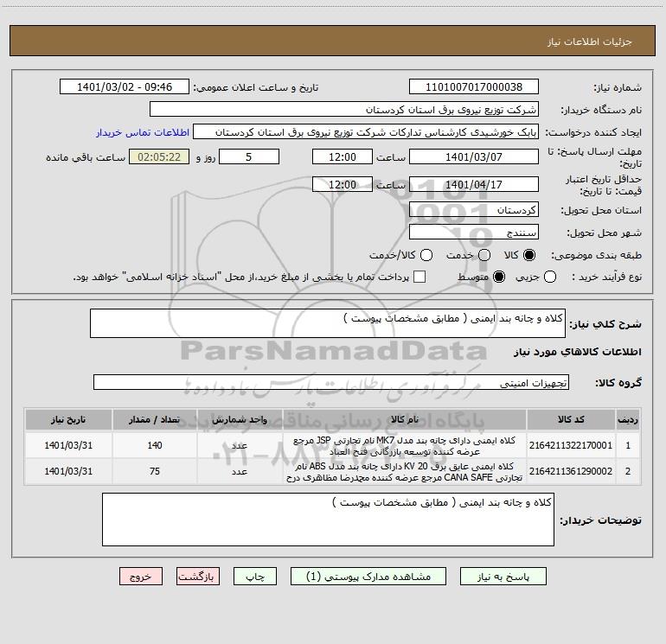The height and width of the screenshot is (644, 666).
Task: Click the need number field 1101007017000038
Action: (x=474, y=87)
